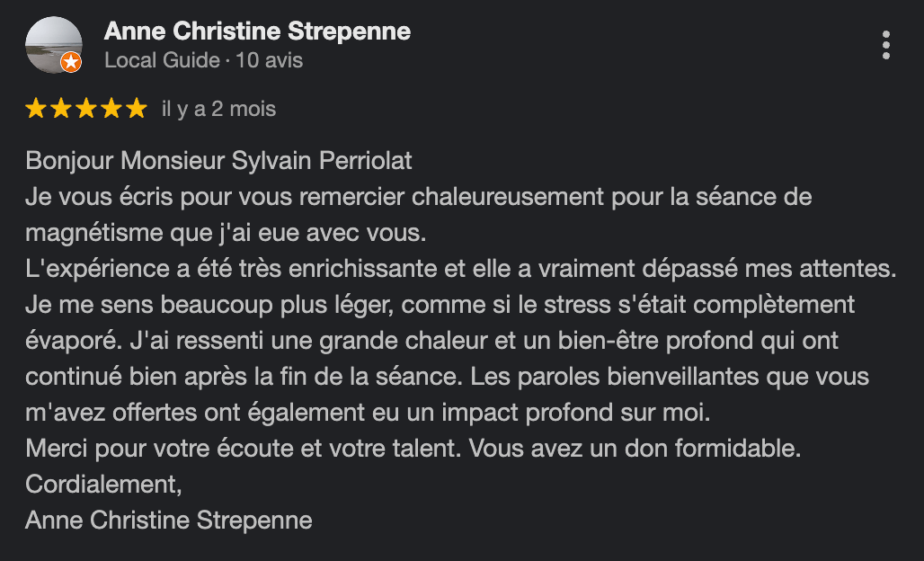924x561 pixels.
Task: Click the "Bonjour Monsieur Sylvain Perriolat" greeting line
Action: coord(219,161)
